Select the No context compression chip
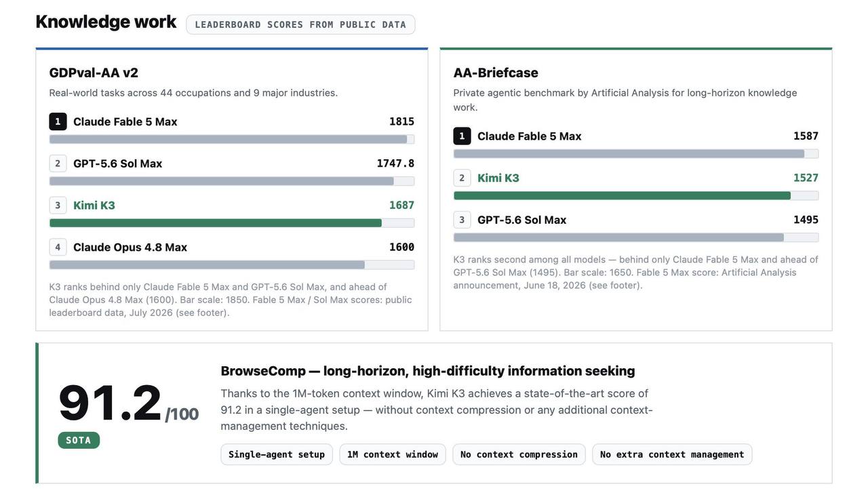The height and width of the screenshot is (497, 868). (x=519, y=454)
